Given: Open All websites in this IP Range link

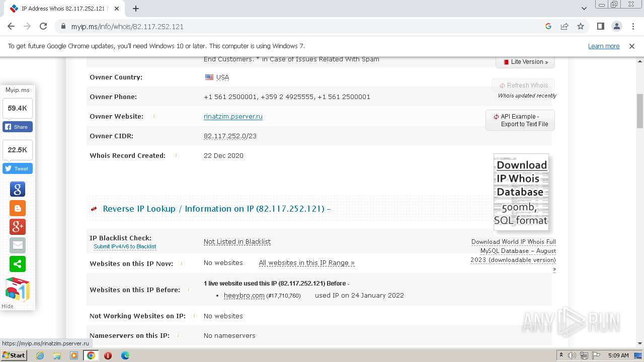Looking at the screenshot, I should (306, 262).
